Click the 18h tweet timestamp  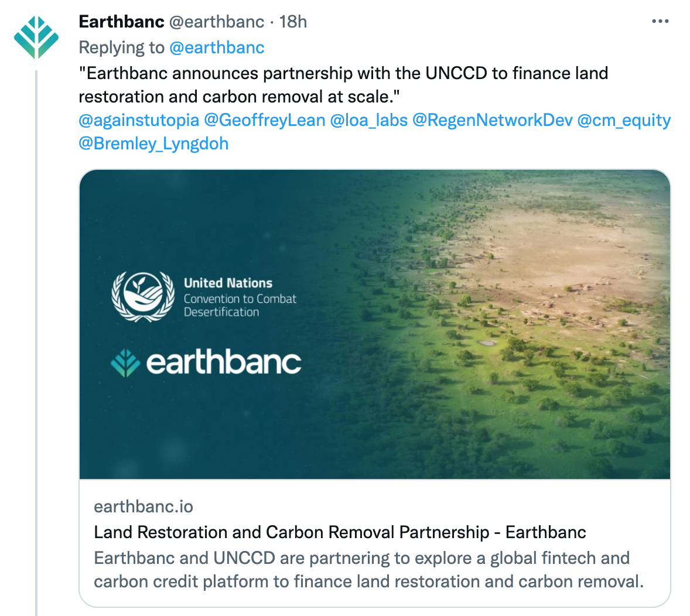(x=293, y=22)
